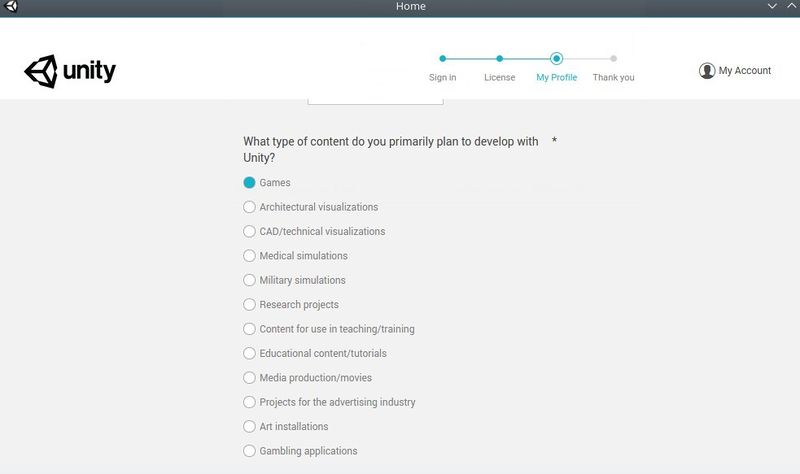Click the Unity icon in the title bar
This screenshot has width=800, height=474.
tap(11, 7)
